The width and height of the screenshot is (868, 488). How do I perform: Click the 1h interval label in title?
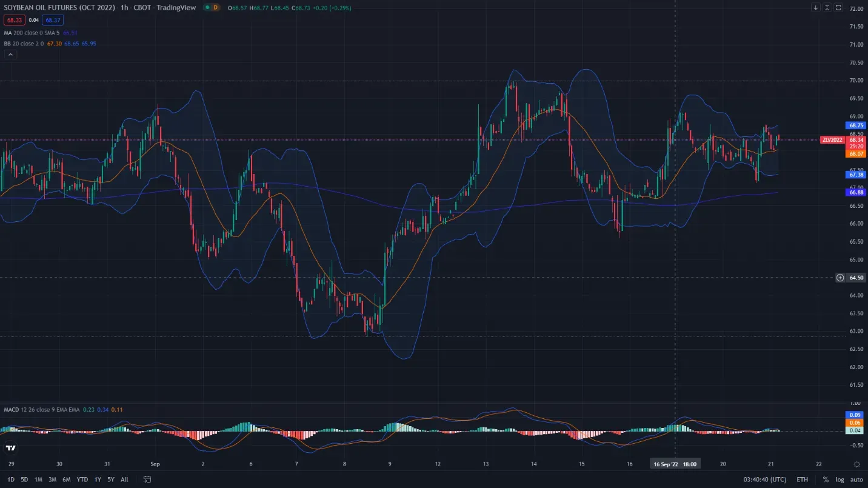click(x=125, y=8)
